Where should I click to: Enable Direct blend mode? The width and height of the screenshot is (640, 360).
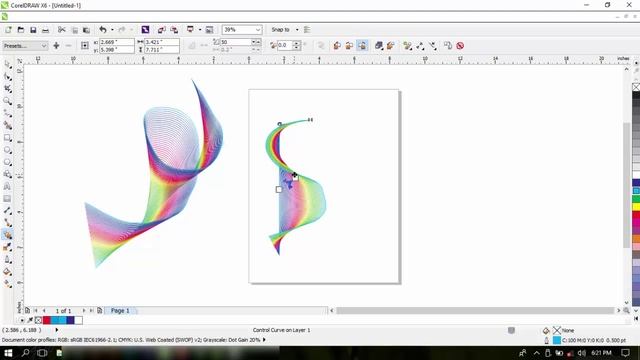coord(337,46)
